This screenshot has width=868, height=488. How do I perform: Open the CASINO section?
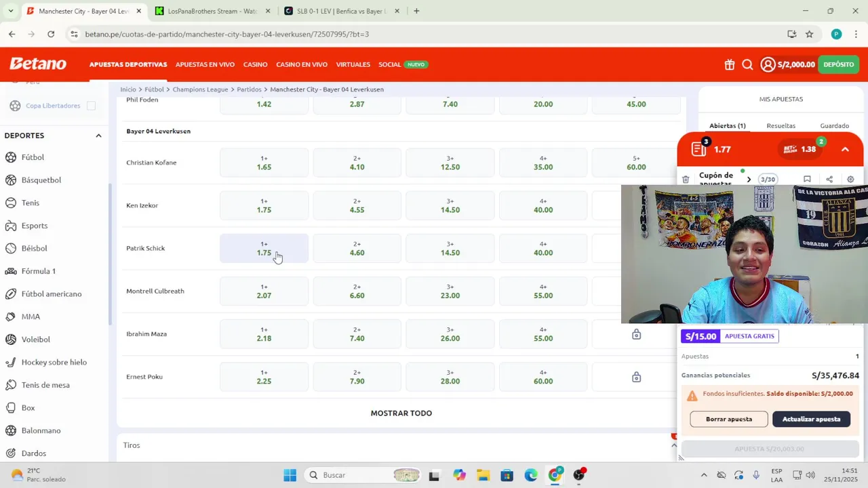point(255,64)
